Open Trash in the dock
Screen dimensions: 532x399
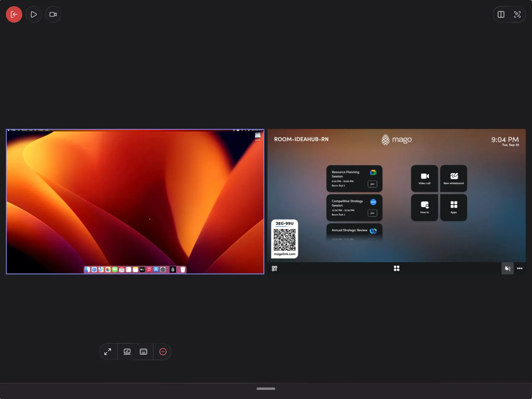coord(183,270)
